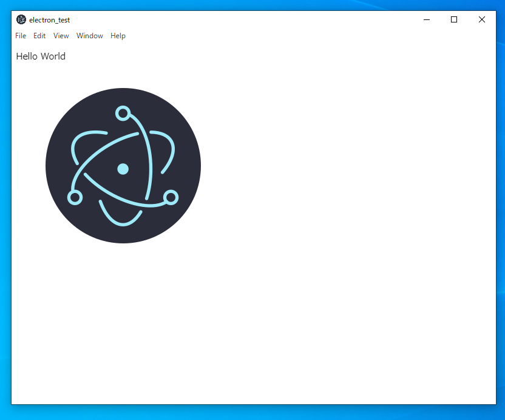
Task: Minimize the electron_test window
Action: click(x=426, y=19)
